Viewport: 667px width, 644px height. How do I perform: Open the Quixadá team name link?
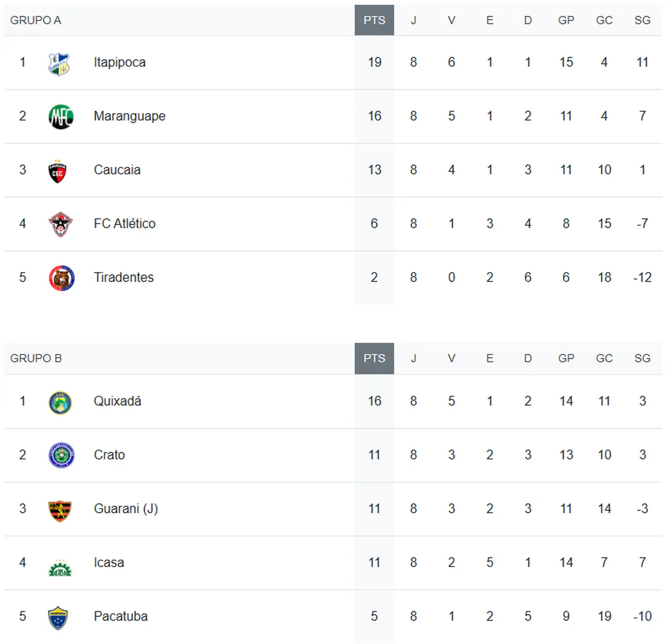pos(117,401)
